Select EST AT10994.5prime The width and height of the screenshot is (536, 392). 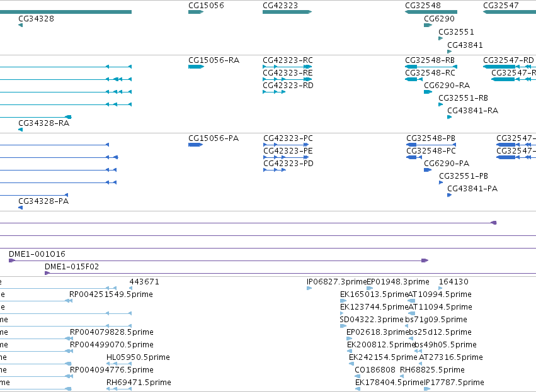[440, 294]
